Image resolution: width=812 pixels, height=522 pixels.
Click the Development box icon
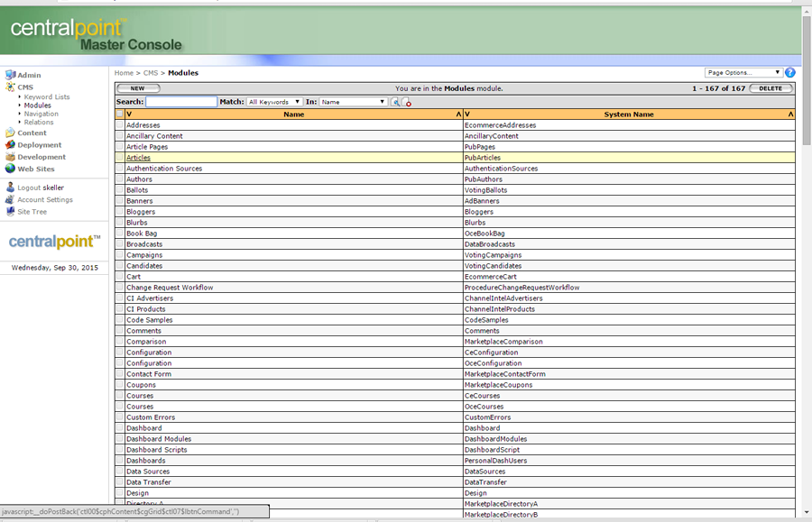tap(10, 157)
